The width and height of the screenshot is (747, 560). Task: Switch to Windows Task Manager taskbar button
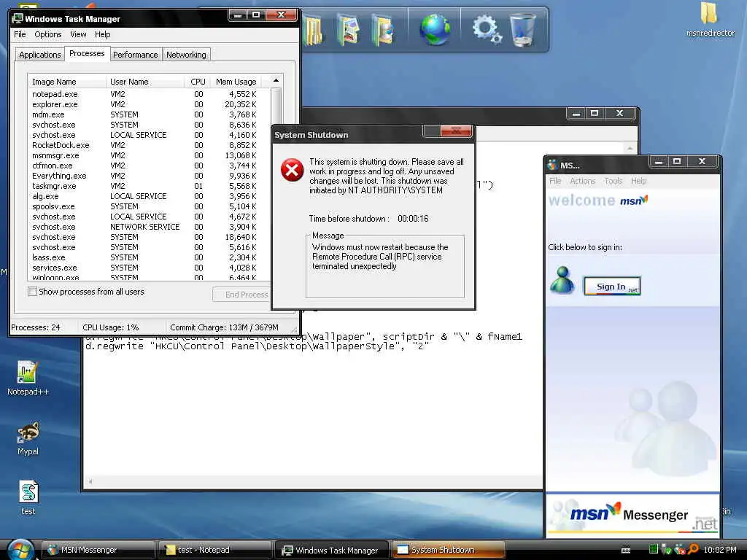point(331,550)
